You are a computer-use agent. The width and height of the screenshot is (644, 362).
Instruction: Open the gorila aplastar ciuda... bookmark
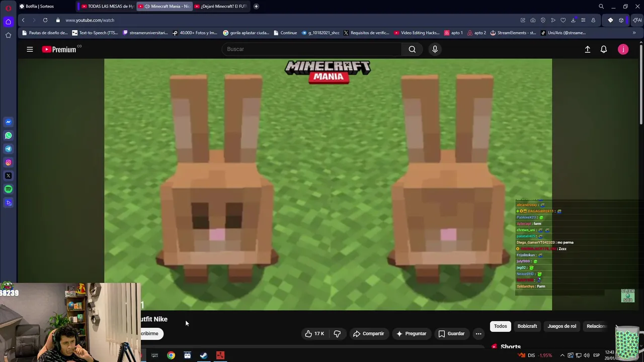tap(246, 33)
